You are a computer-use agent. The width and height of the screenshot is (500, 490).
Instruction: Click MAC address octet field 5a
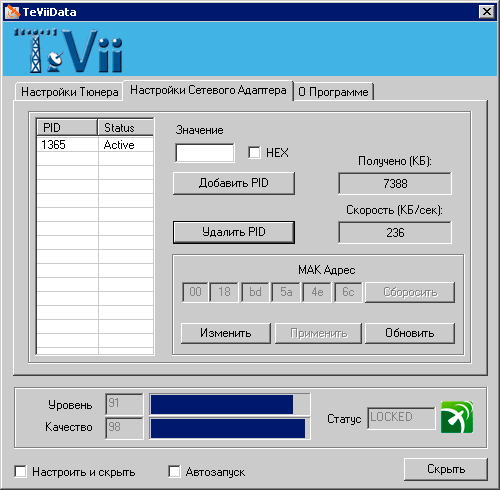coord(286,292)
